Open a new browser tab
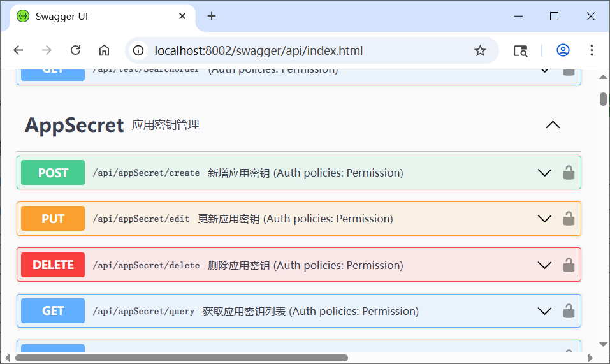The height and width of the screenshot is (364, 610). [211, 16]
